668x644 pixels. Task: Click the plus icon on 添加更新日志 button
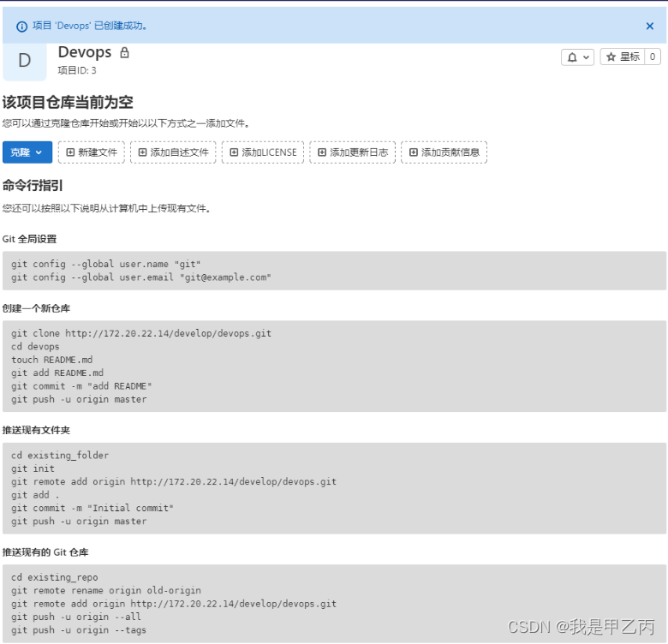[x=322, y=152]
